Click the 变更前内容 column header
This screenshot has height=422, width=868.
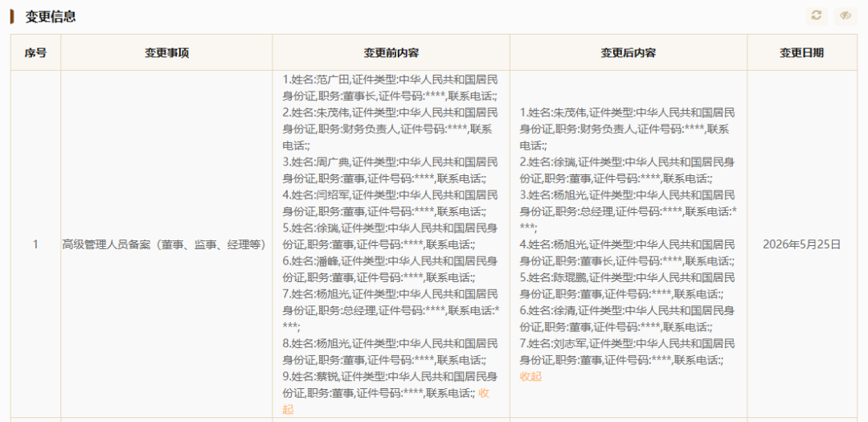click(x=391, y=52)
